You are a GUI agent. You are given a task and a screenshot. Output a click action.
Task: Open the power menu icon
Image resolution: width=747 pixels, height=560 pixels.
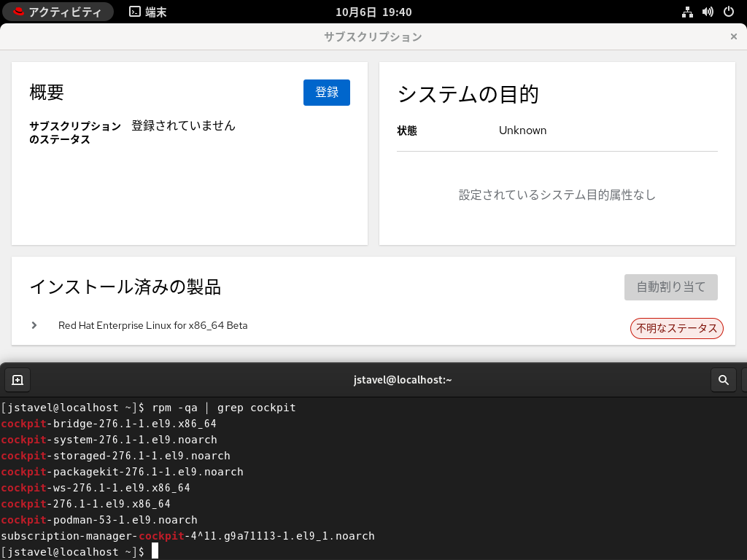pyautogui.click(x=729, y=12)
